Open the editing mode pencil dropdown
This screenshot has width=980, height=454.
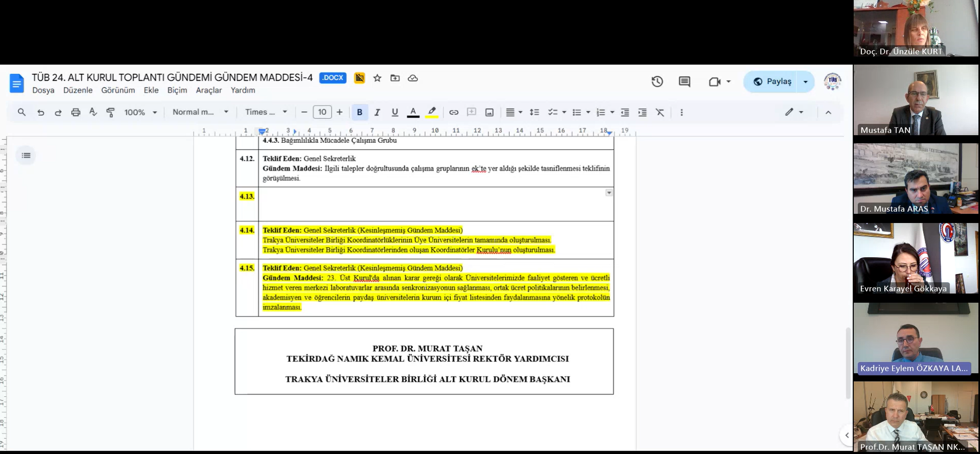tap(794, 112)
